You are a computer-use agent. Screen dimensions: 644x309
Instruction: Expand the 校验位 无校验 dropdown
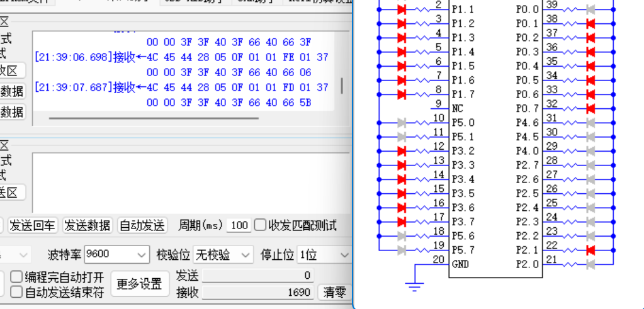click(x=223, y=255)
